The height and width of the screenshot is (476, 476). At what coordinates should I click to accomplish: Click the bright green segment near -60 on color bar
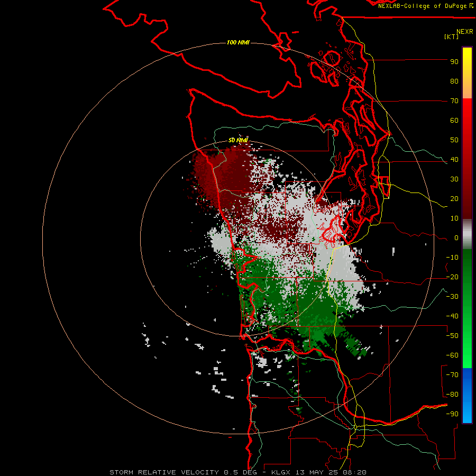pos(467,356)
